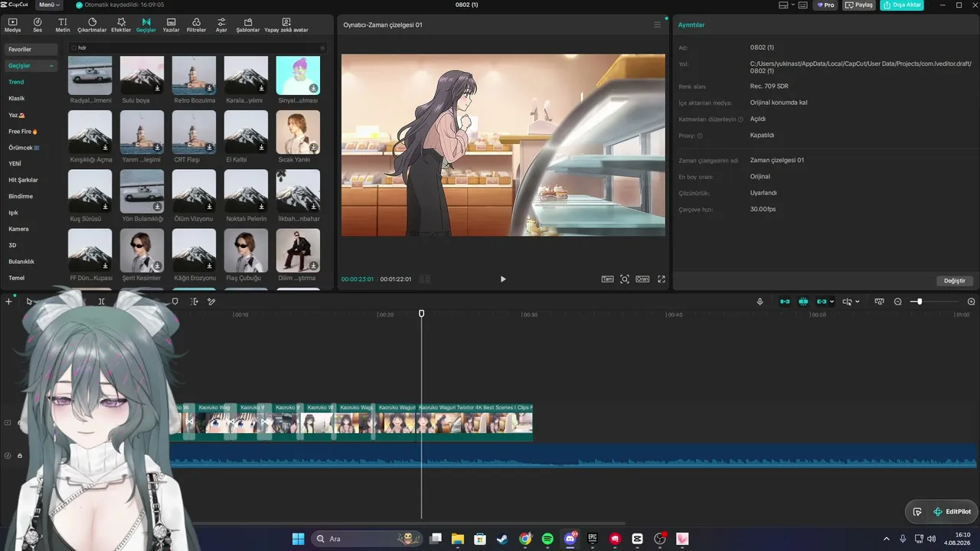980x551 pixels.
Task: Open the Şablonlar templates panel
Action: coord(248,25)
